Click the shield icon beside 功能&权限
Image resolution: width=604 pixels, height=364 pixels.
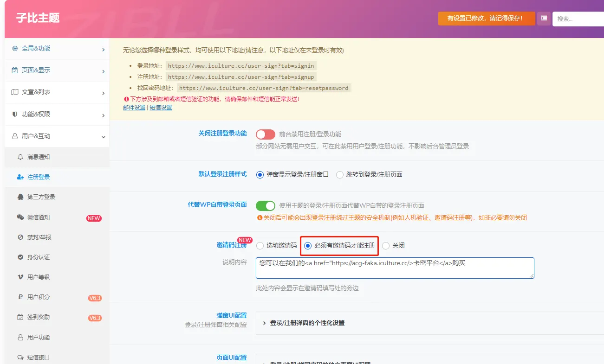click(15, 114)
